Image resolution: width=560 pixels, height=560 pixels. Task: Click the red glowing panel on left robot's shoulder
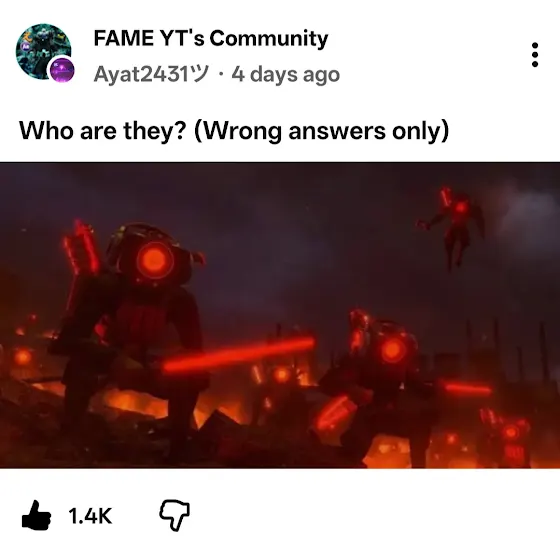pos(81,247)
